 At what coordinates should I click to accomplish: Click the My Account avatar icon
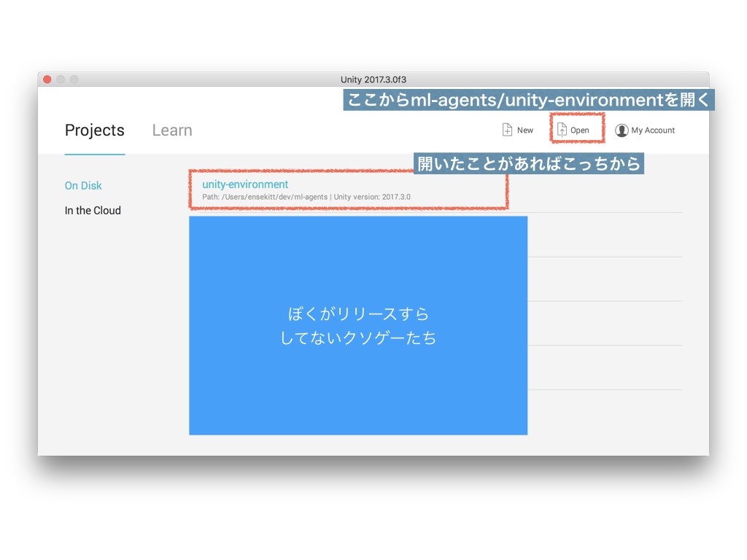coord(622,130)
